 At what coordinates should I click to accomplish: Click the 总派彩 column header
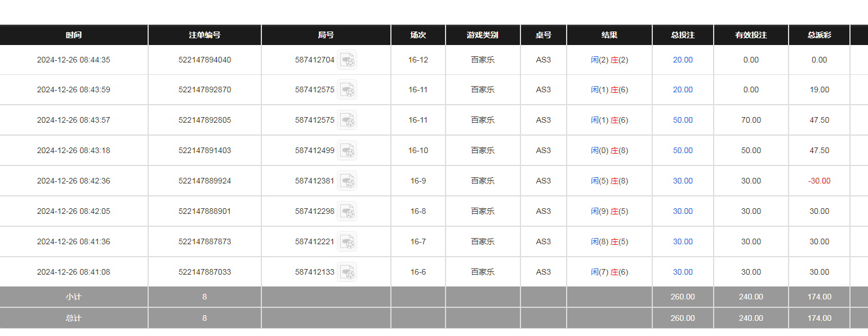(x=819, y=35)
